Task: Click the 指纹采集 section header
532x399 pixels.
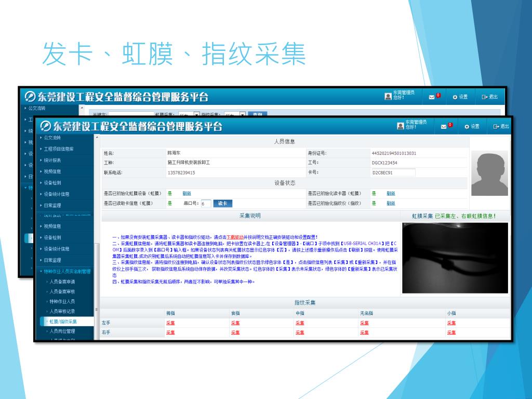Action: 304,303
